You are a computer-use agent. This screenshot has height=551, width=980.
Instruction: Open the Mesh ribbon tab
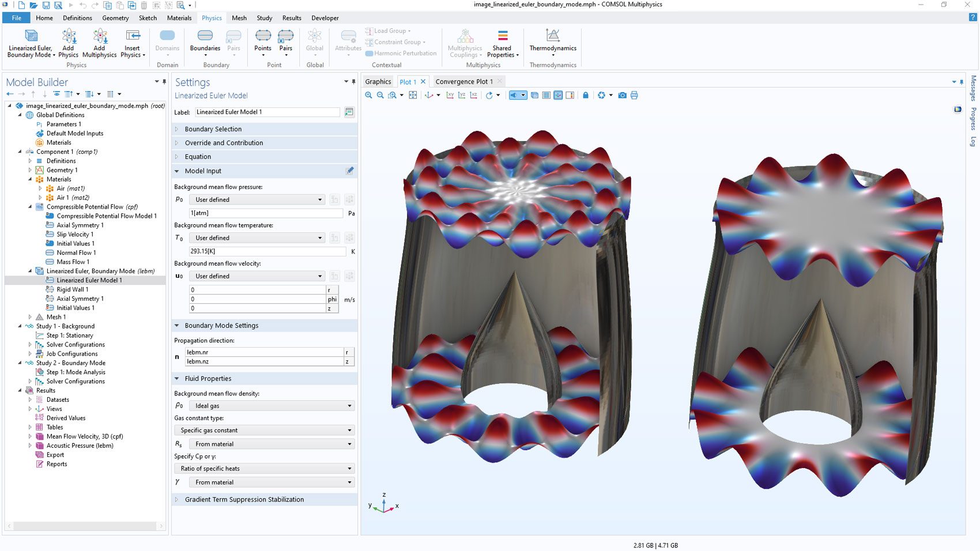(239, 18)
